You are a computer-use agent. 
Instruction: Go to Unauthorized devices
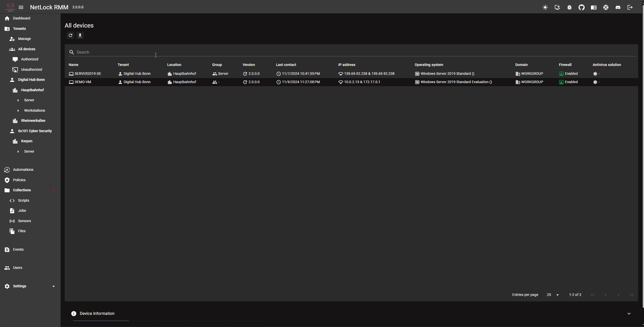pyautogui.click(x=31, y=69)
